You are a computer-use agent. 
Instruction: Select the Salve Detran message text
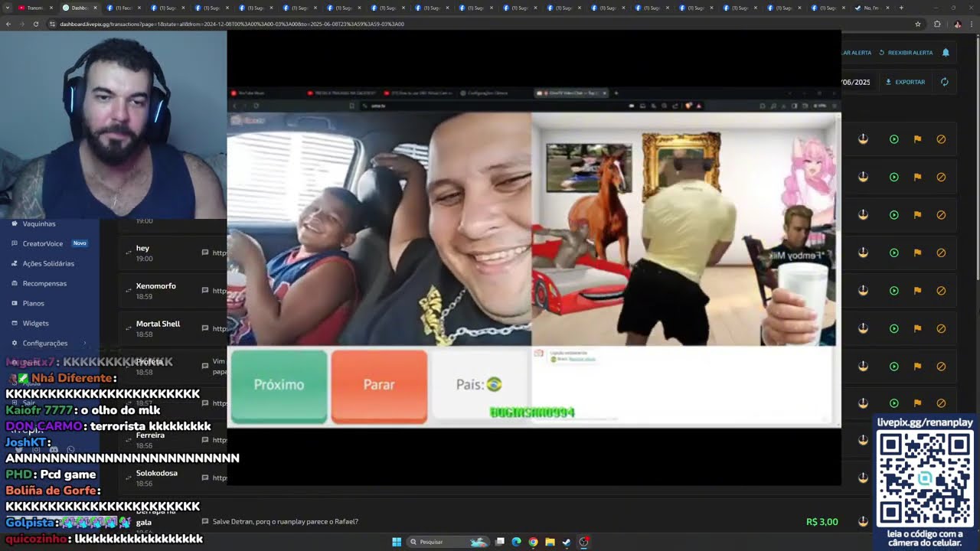pos(285,522)
